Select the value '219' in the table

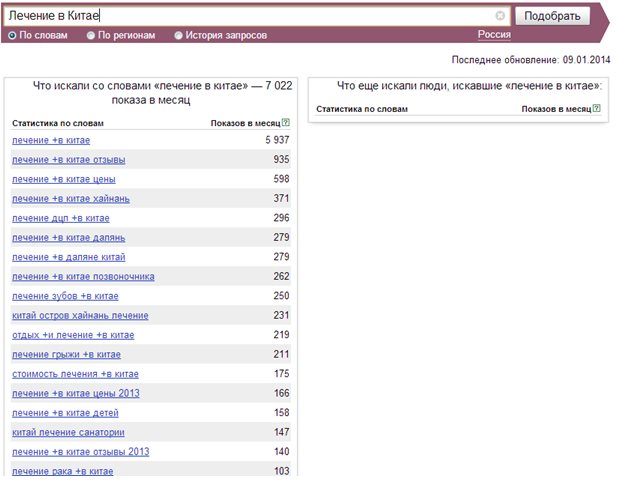(x=281, y=335)
